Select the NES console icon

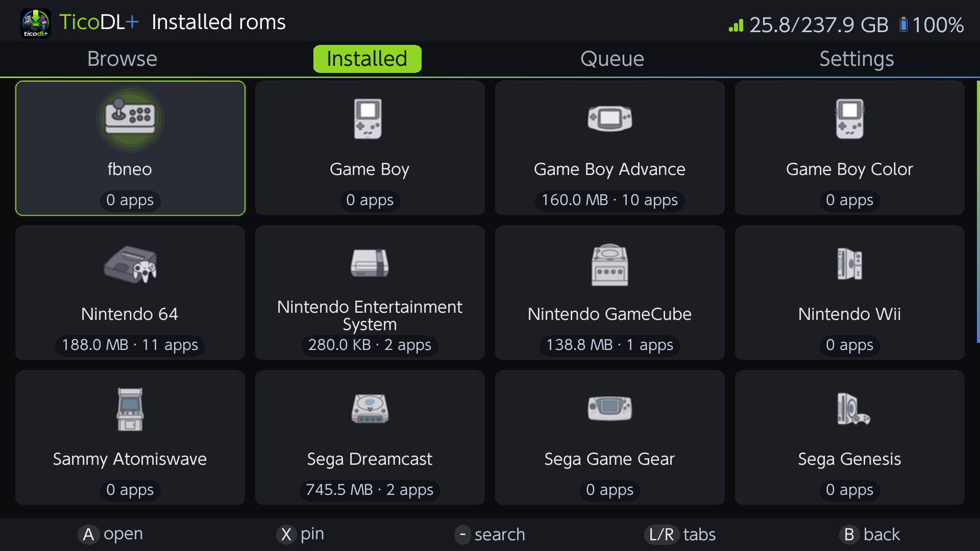[x=370, y=263]
